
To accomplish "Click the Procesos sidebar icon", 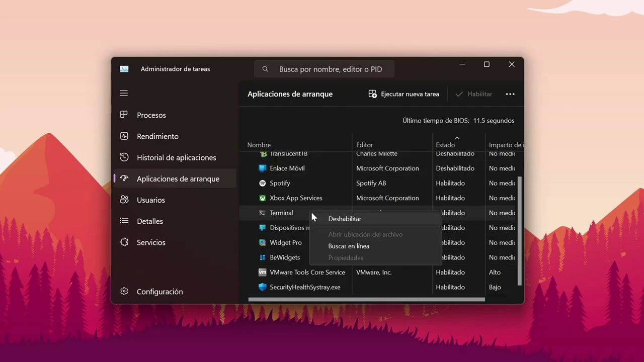I will [124, 115].
